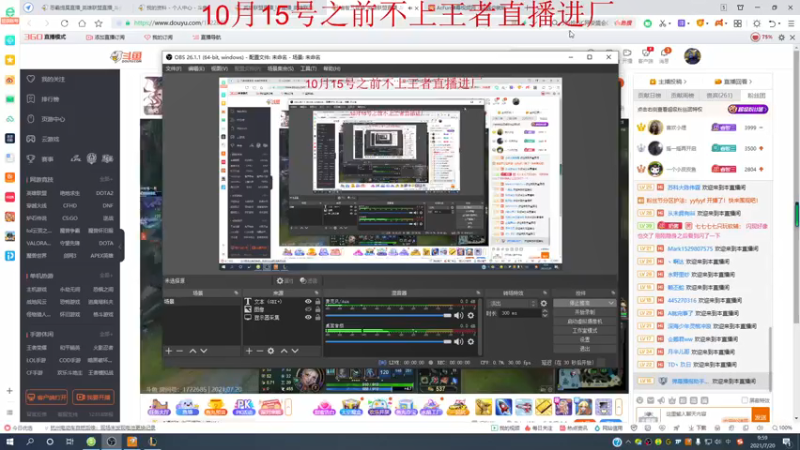The width and height of the screenshot is (800, 450).
Task: Click browser home icon
Action: tap(82, 23)
